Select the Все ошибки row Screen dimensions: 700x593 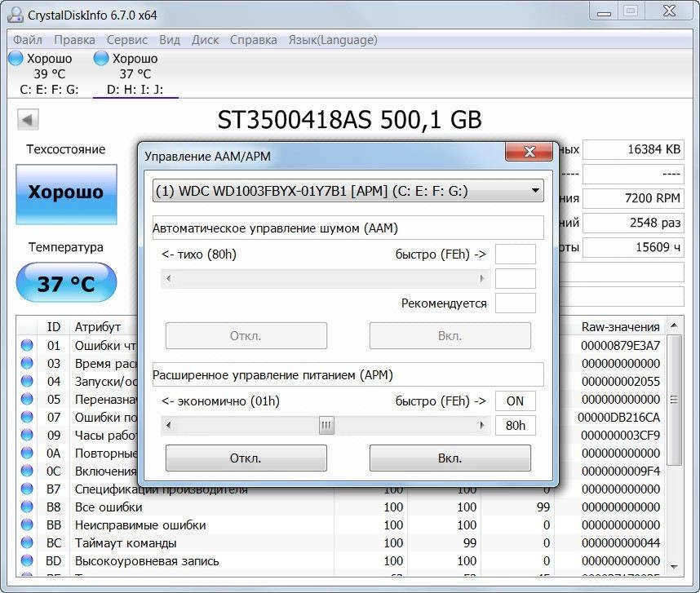coord(342,507)
